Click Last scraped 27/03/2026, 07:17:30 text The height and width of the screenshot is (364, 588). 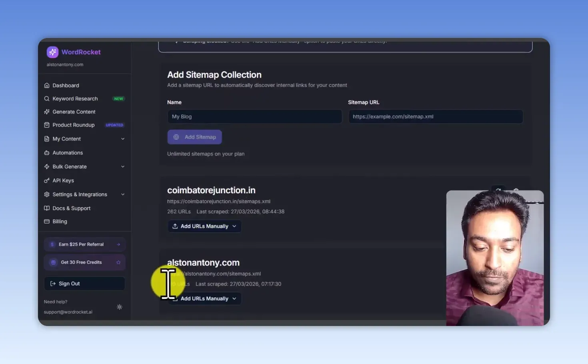(x=238, y=284)
